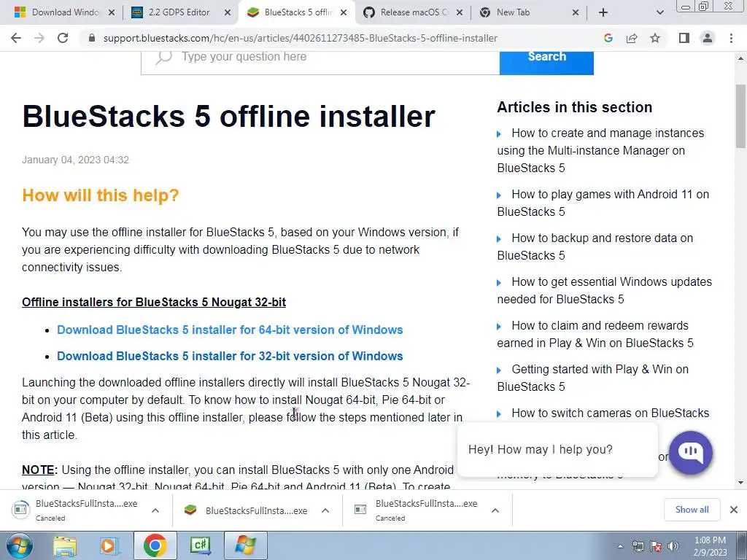Open the Chrome profile avatar
Screen dimensions: 747x560
(x=708, y=38)
